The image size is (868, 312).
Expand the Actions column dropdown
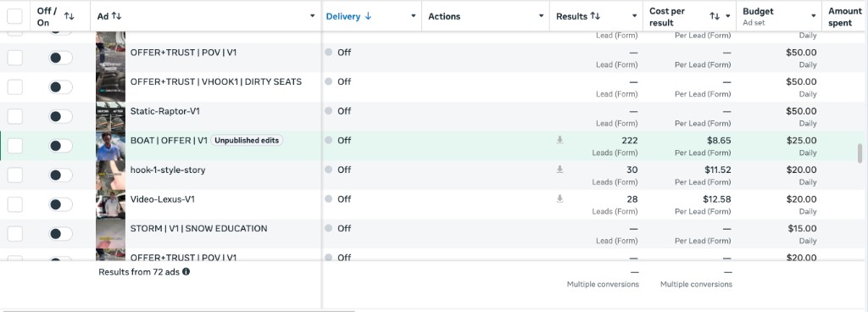pyautogui.click(x=542, y=16)
